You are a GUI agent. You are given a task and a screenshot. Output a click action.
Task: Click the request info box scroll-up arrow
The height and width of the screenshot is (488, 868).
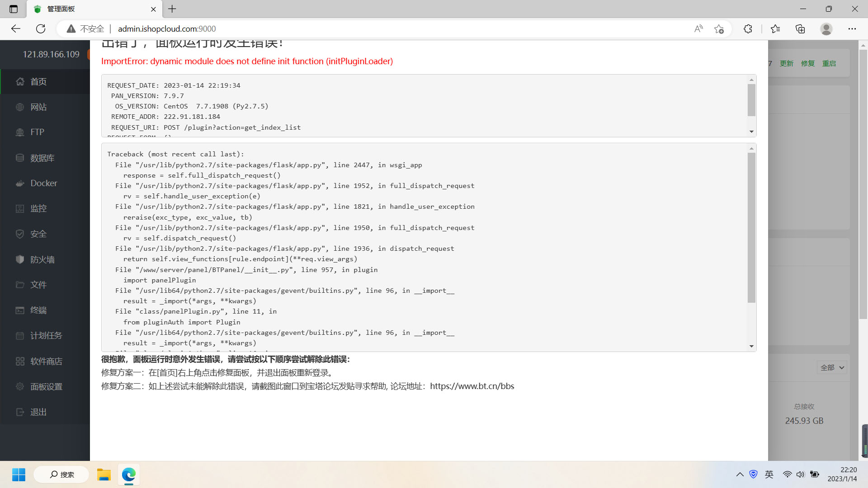tap(751, 80)
